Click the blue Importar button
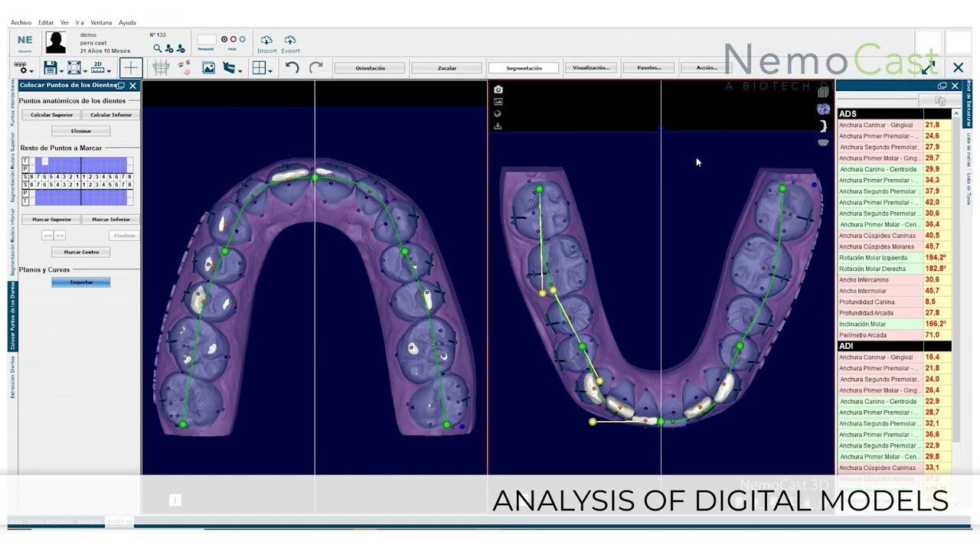The height and width of the screenshot is (551, 980). (81, 282)
